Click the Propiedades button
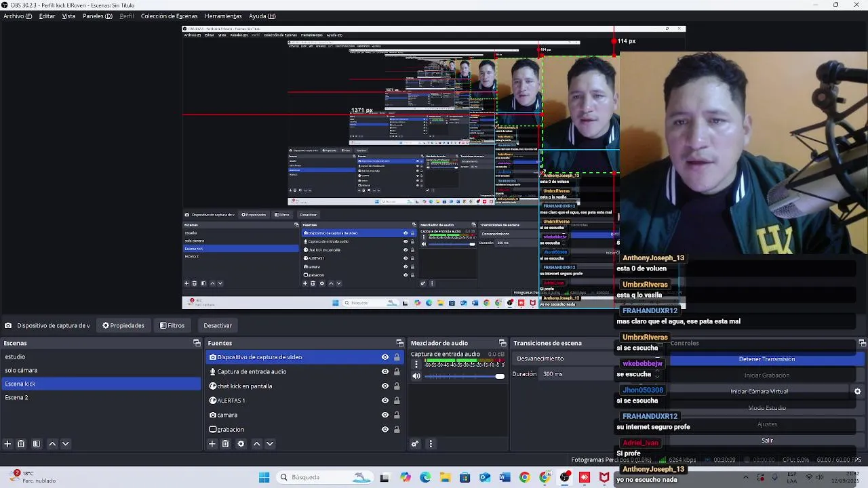 tap(123, 325)
